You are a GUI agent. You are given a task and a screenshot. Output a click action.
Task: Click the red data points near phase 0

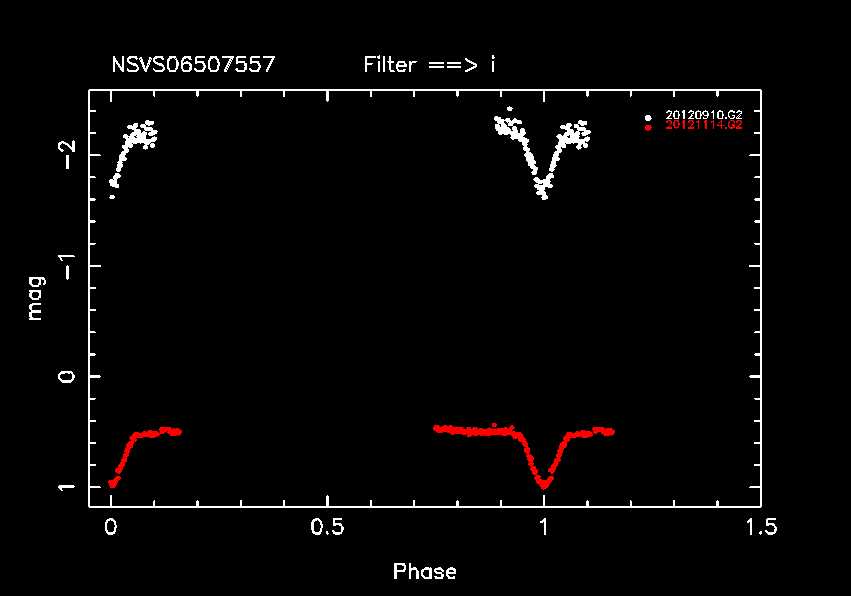click(x=113, y=482)
